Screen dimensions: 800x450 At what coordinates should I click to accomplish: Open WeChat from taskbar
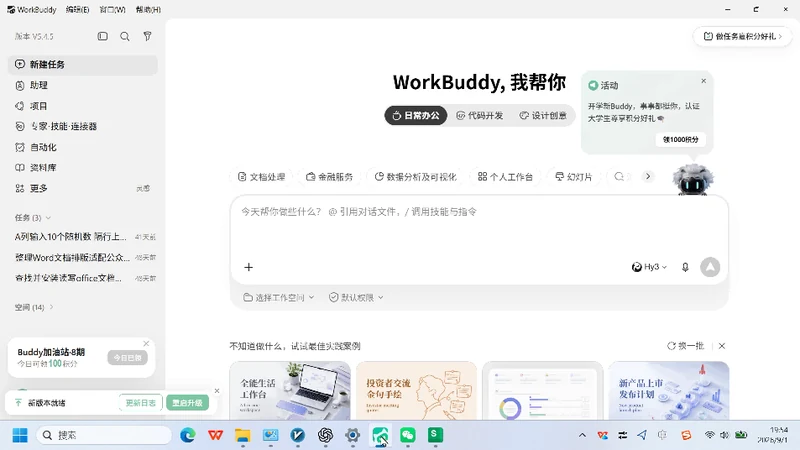[408, 435]
